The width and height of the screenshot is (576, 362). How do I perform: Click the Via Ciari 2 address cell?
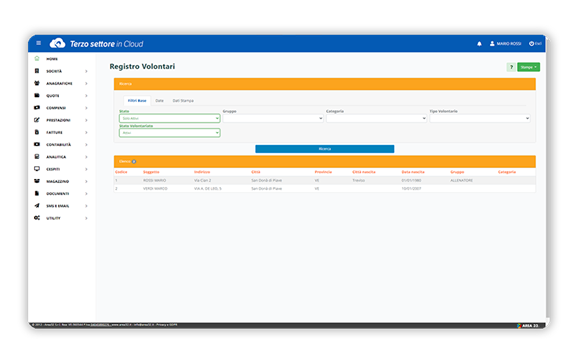tap(202, 180)
